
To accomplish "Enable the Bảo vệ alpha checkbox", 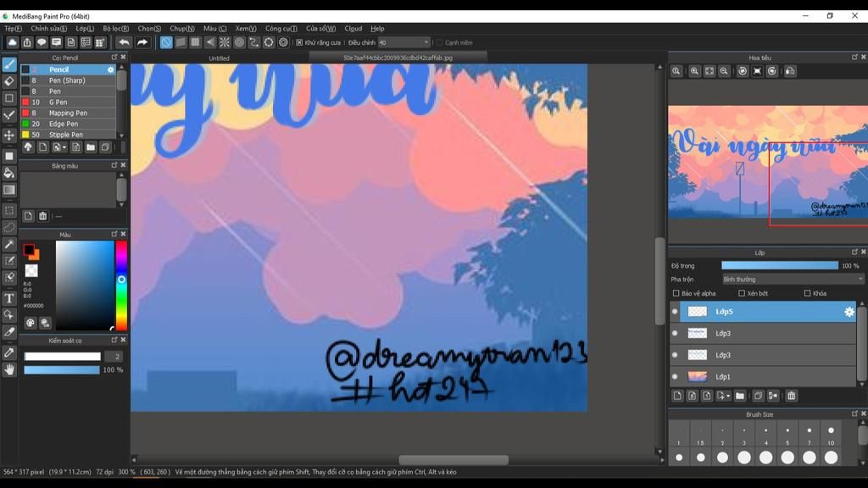I will (x=676, y=293).
